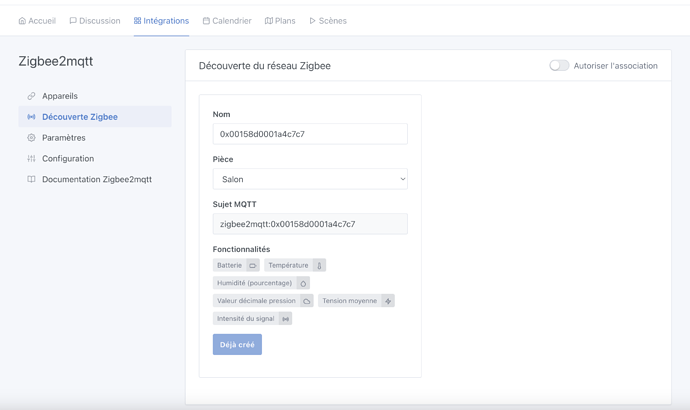The image size is (690, 410).
Task: Open the Scènes tab
Action: (x=328, y=21)
